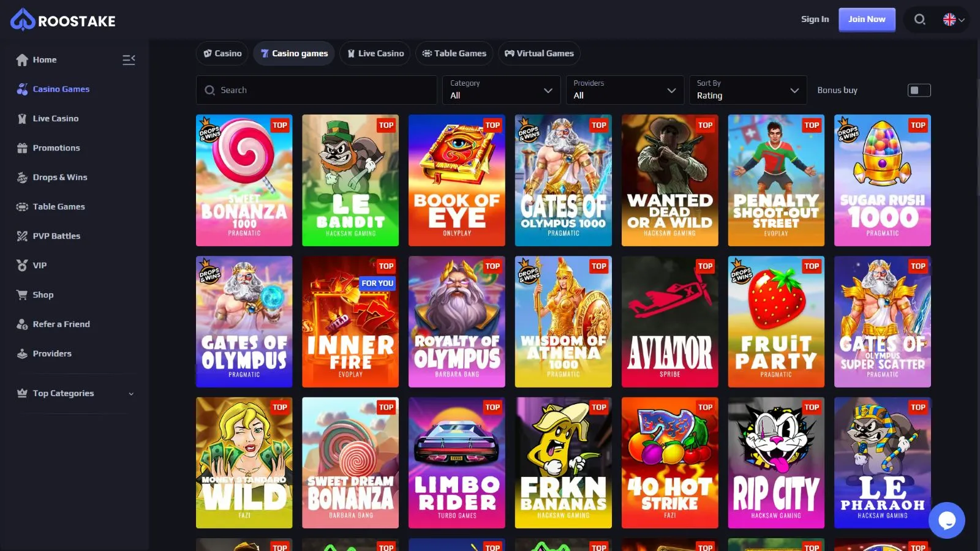This screenshot has height=551, width=980.
Task: Open the Shop cart section
Action: tap(43, 295)
